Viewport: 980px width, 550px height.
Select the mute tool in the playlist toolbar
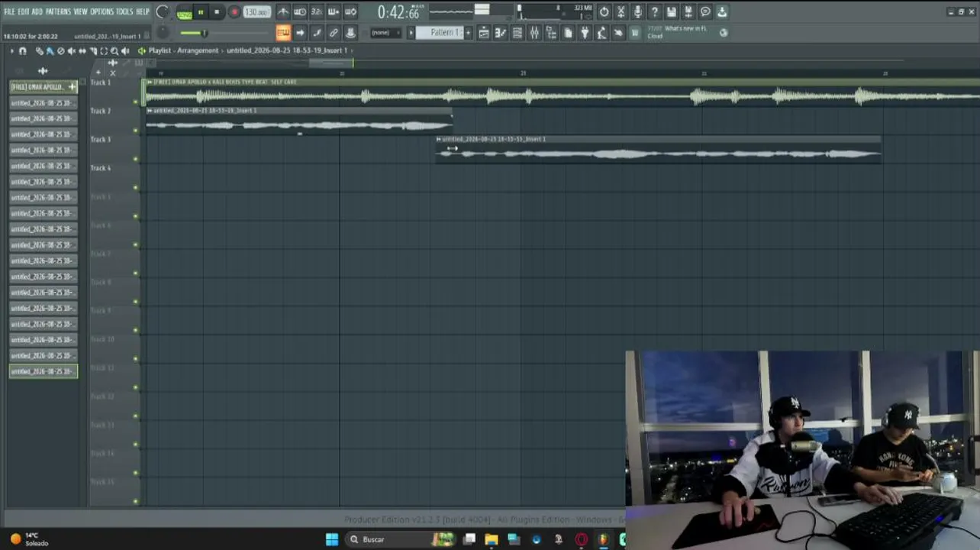pos(72,51)
